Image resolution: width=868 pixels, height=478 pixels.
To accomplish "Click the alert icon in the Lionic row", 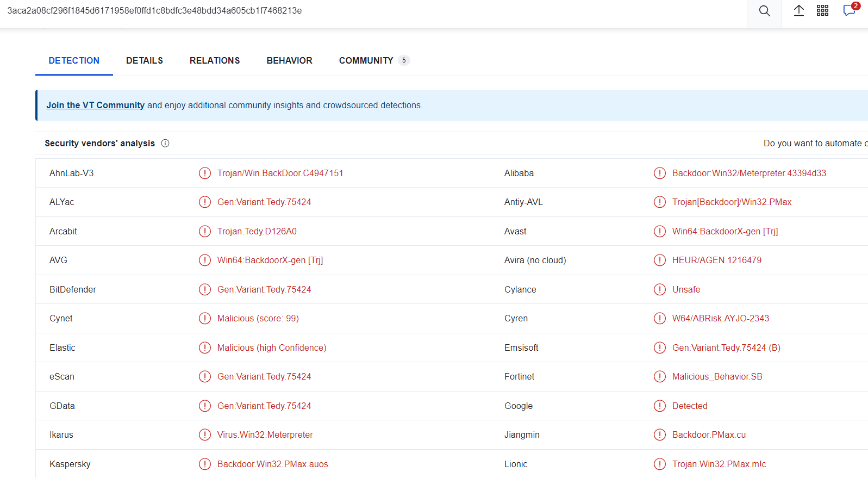I will tap(660, 464).
